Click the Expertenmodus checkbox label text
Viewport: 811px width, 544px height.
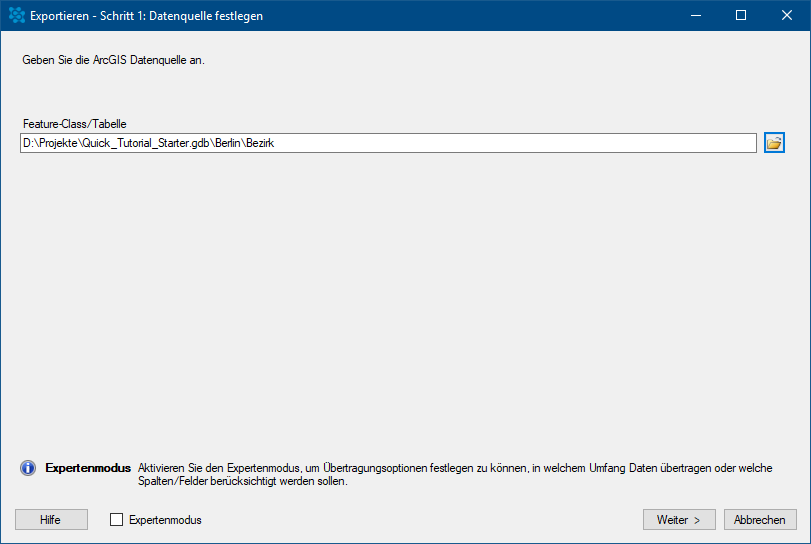tap(165, 520)
